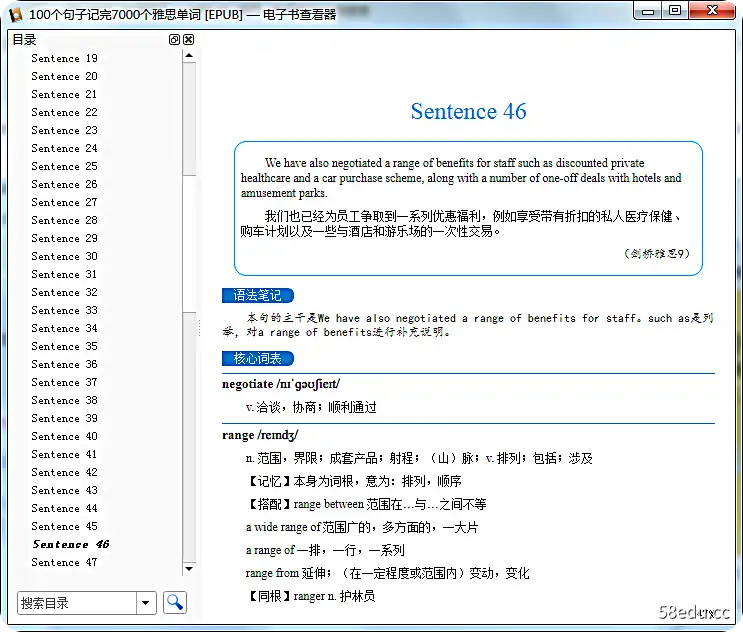Close the table of contents panel
The width and height of the screenshot is (743, 632).
(189, 40)
